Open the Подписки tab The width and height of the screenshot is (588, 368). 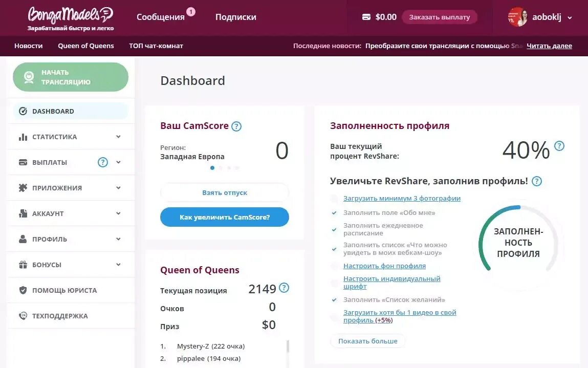[236, 17]
